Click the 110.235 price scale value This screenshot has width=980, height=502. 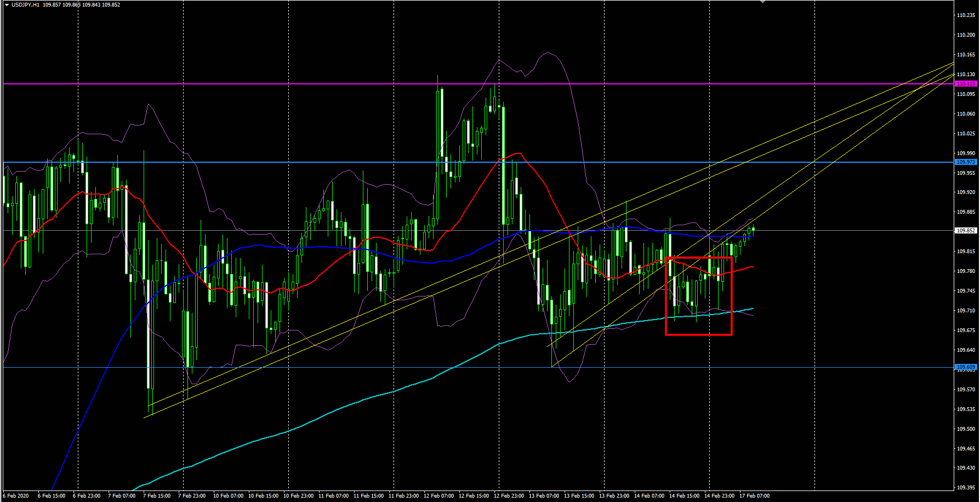[x=966, y=15]
